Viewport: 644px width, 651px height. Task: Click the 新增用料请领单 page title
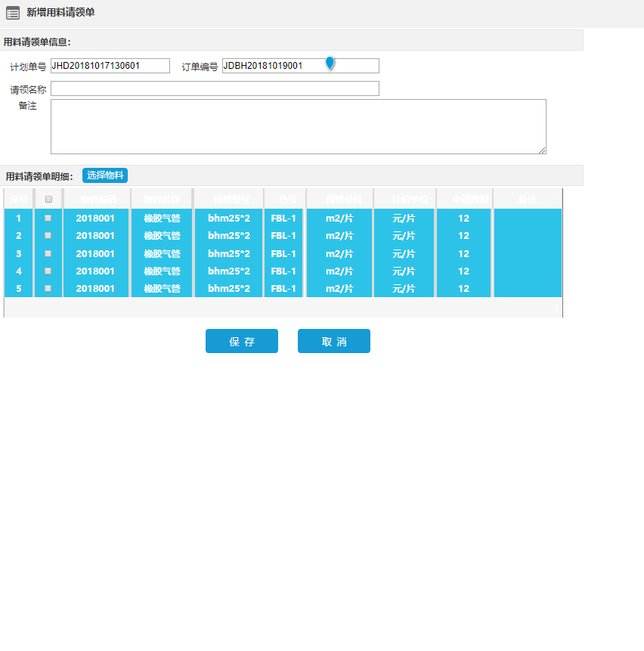click(60, 12)
